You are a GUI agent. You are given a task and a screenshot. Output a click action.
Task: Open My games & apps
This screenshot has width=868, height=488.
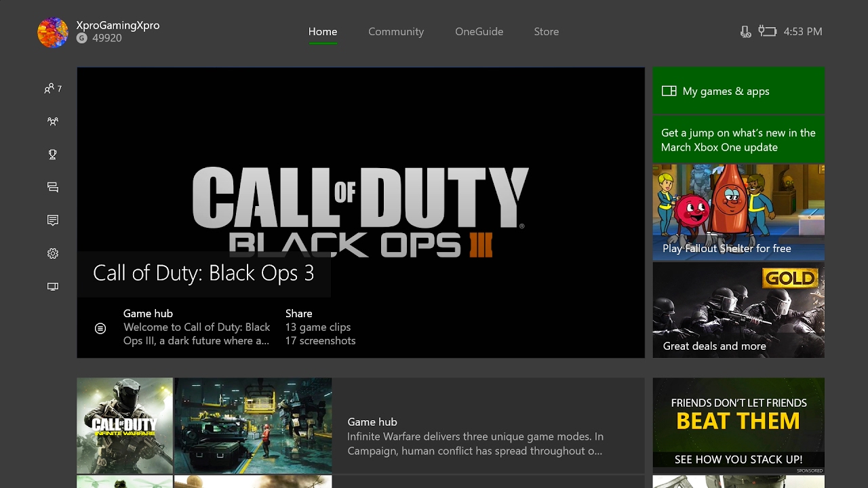[x=738, y=91]
